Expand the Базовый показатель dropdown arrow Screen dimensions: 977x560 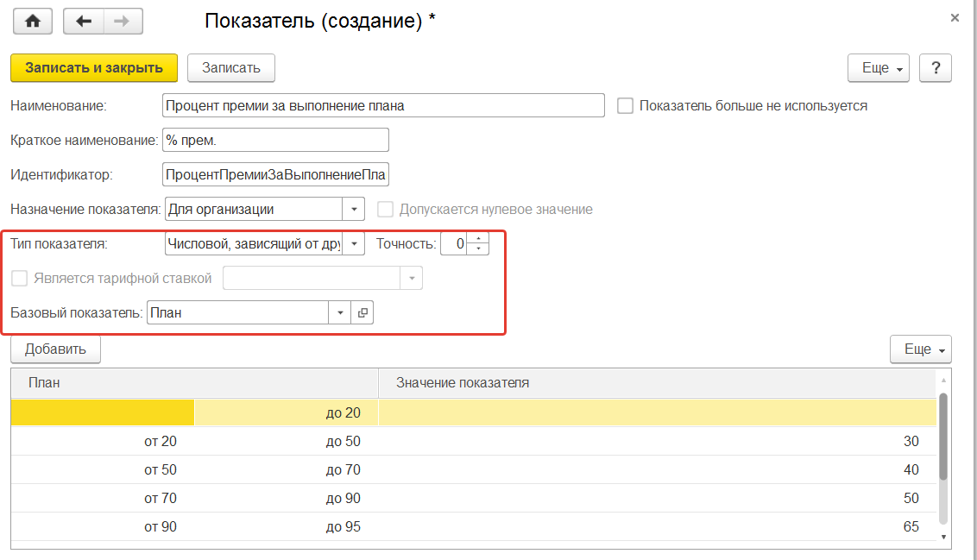point(340,313)
